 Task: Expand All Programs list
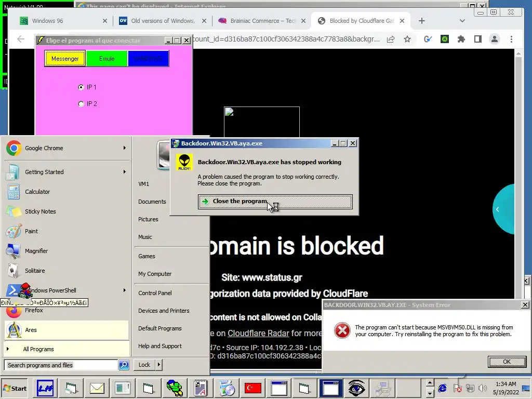click(67, 349)
